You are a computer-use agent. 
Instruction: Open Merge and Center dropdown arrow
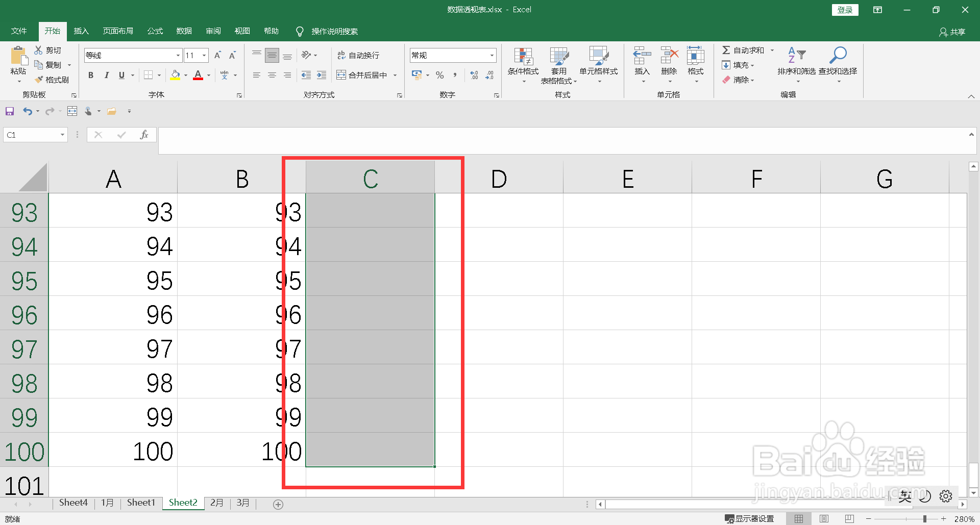click(395, 75)
